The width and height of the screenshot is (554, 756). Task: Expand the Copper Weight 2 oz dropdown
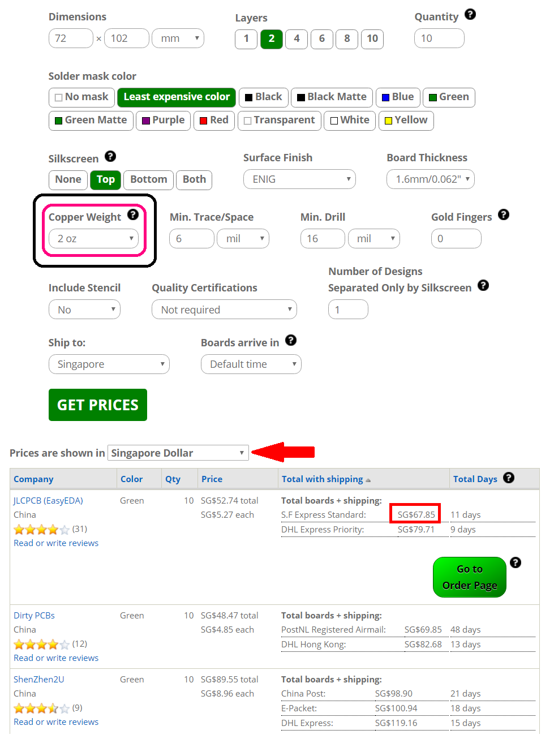coord(94,239)
